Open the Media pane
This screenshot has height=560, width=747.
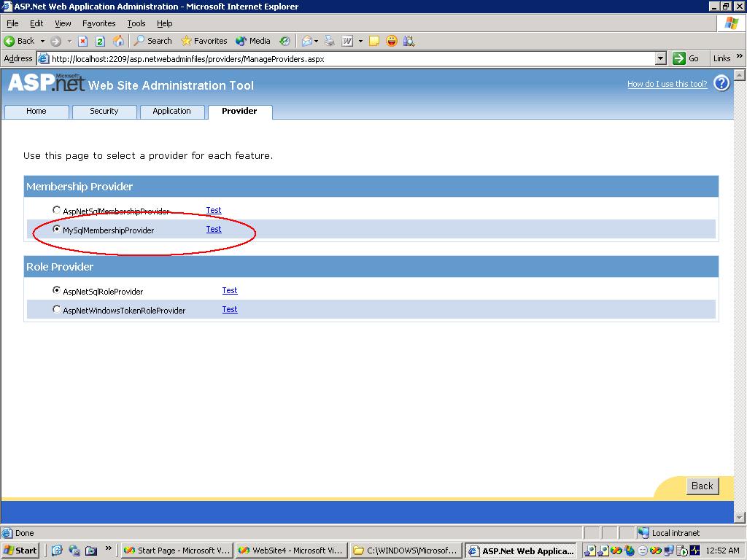tap(253, 41)
